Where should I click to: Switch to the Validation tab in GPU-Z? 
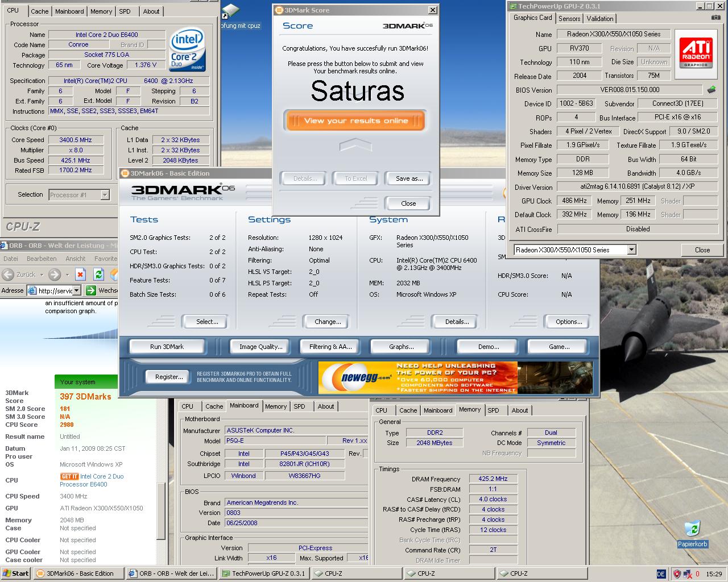(600, 18)
